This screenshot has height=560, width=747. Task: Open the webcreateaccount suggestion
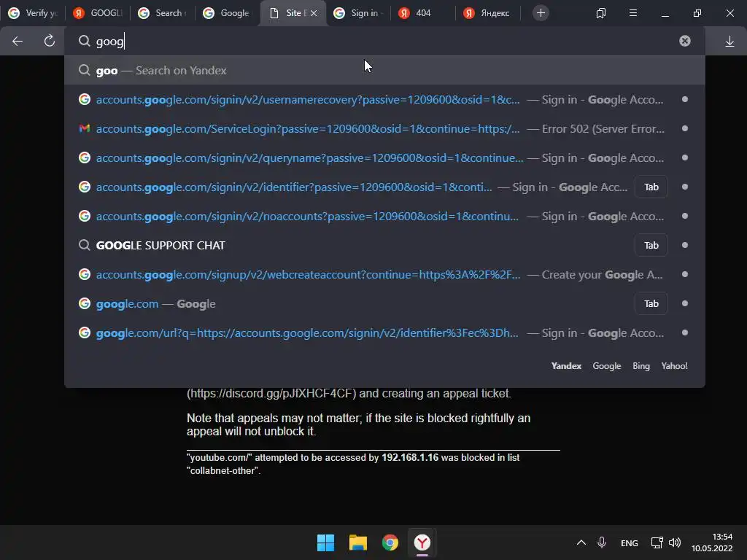coord(384,274)
